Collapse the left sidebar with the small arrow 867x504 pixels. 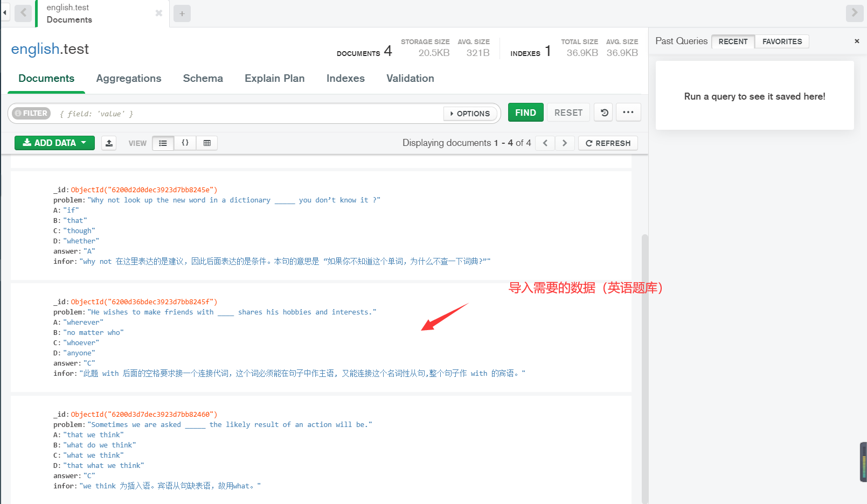tap(5, 12)
